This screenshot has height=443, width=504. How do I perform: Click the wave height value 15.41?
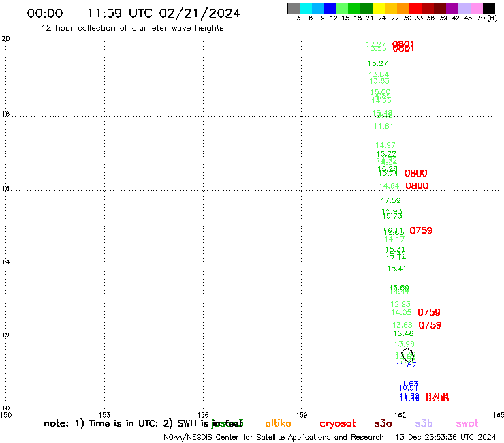click(396, 269)
